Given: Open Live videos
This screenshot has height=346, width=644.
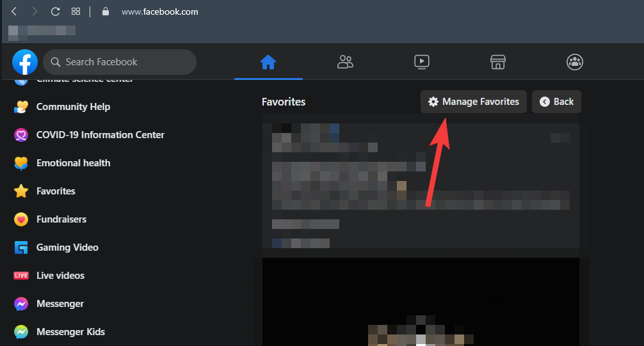Looking at the screenshot, I should pos(60,276).
